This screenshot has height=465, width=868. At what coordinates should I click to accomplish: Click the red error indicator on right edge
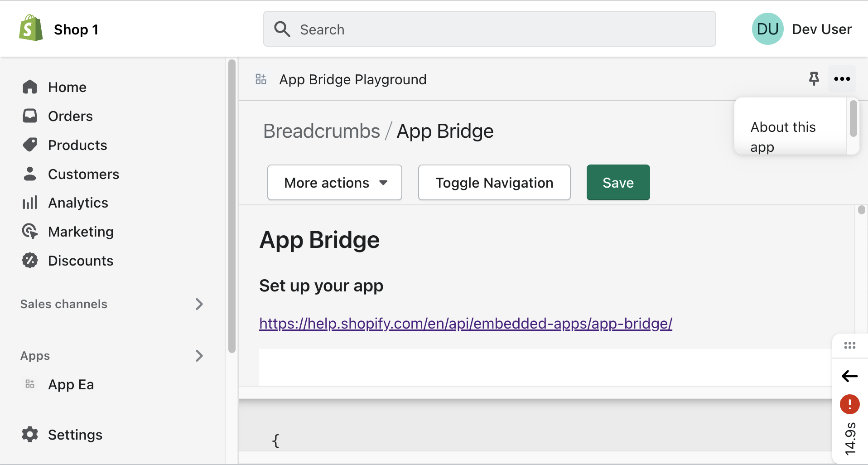[x=850, y=404]
